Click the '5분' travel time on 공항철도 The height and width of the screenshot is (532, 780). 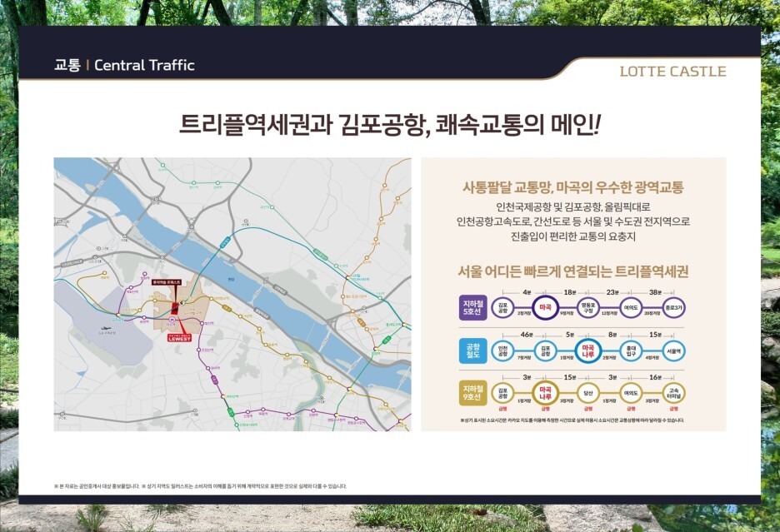pyautogui.click(x=569, y=336)
